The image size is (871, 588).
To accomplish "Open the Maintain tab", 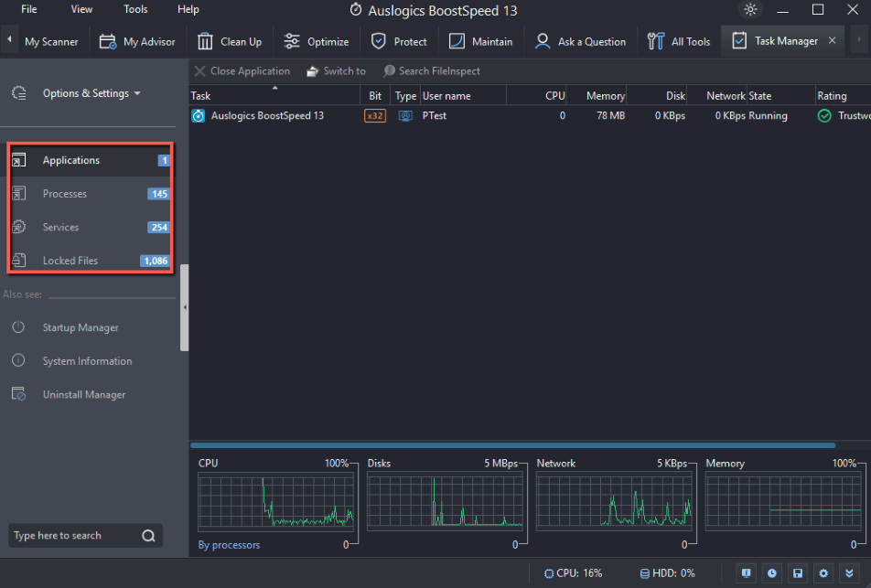I will [x=480, y=42].
